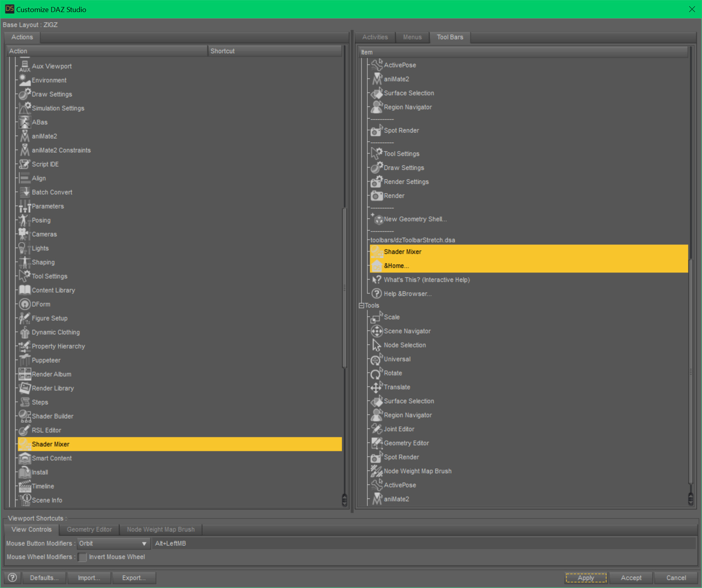Click the Tool Bars list vertical scrollbar
The height and width of the screenshot is (588, 702).
(x=691, y=371)
